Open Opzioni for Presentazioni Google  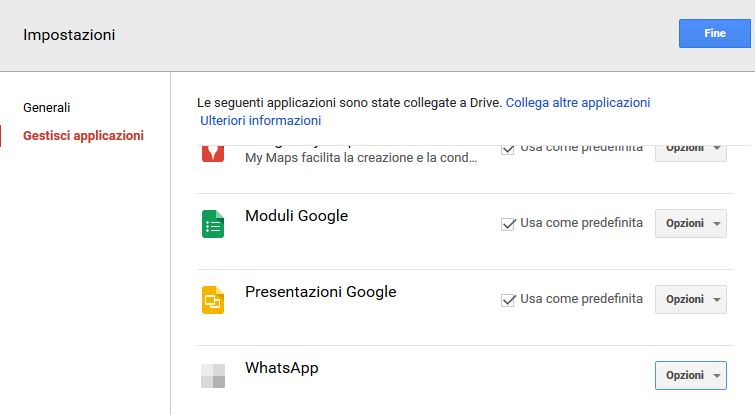[x=690, y=299]
